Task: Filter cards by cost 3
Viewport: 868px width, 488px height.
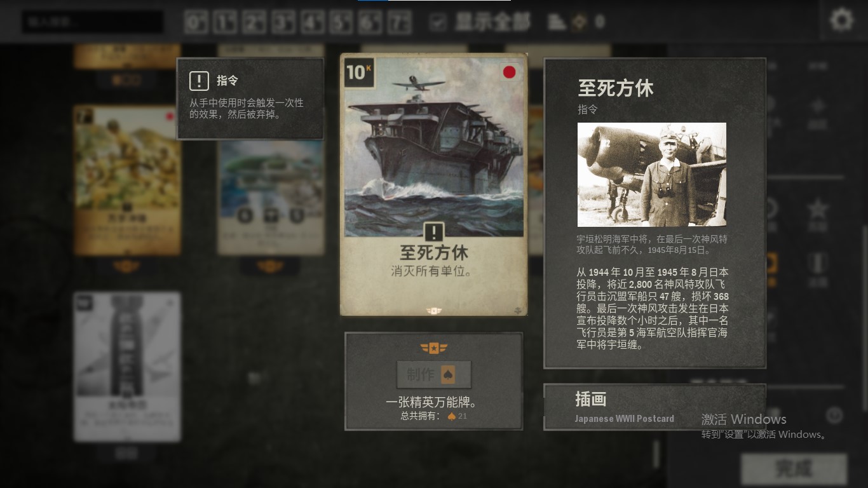Action: coord(283,22)
